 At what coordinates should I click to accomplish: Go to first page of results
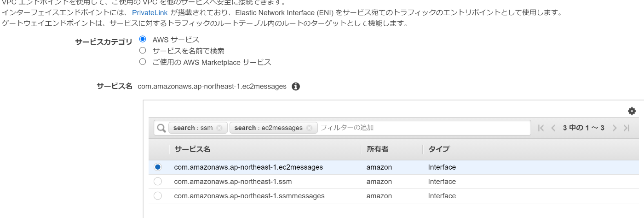tap(541, 128)
